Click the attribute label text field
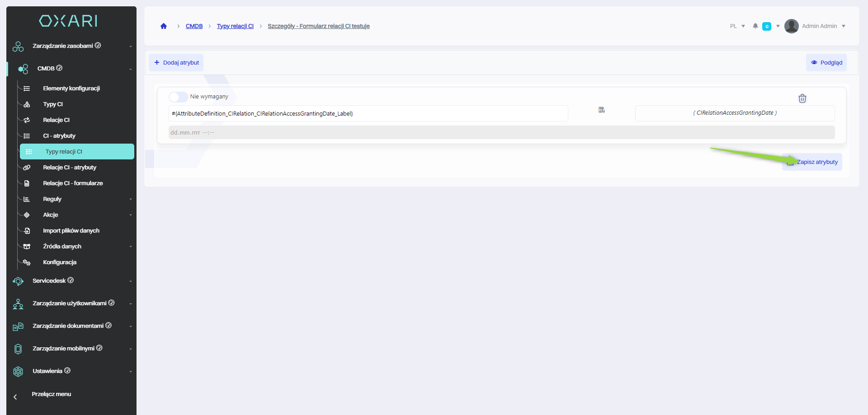This screenshot has width=868, height=415. pyautogui.click(x=368, y=113)
